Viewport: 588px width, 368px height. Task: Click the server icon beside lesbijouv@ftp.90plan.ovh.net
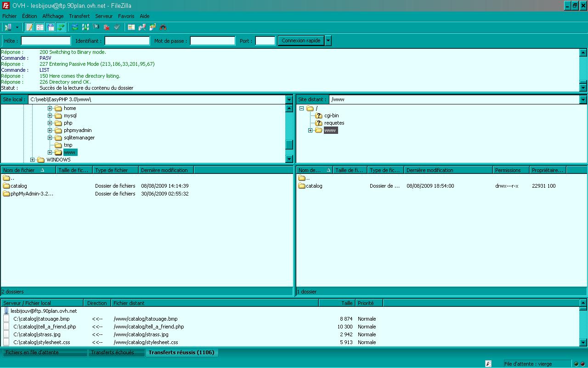(x=6, y=311)
